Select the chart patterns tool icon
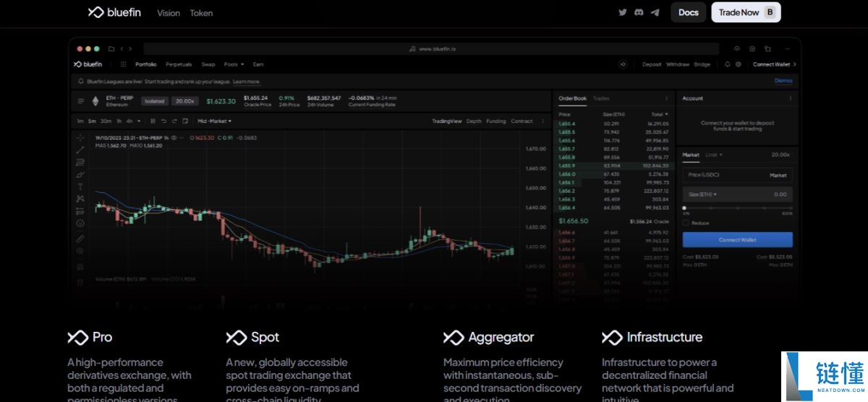 (x=80, y=199)
